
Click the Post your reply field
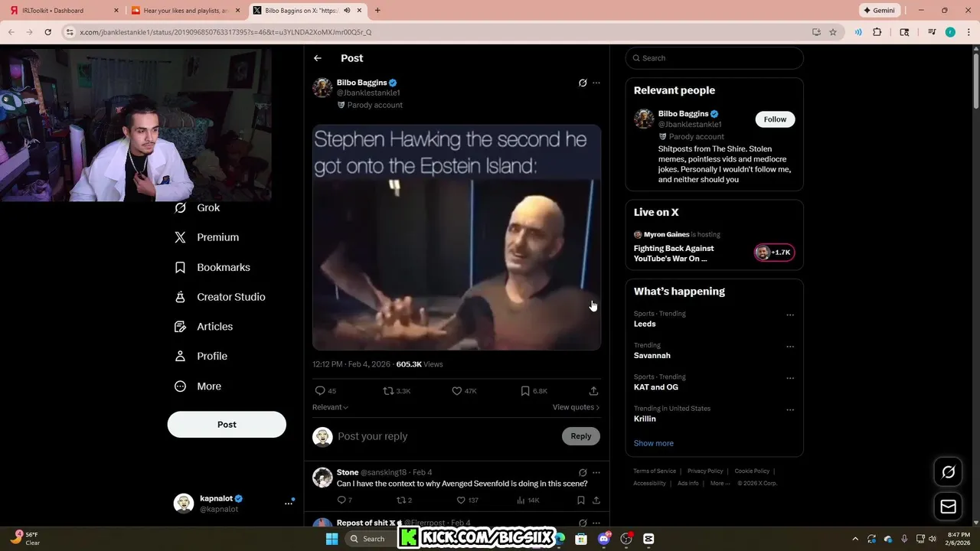point(447,436)
